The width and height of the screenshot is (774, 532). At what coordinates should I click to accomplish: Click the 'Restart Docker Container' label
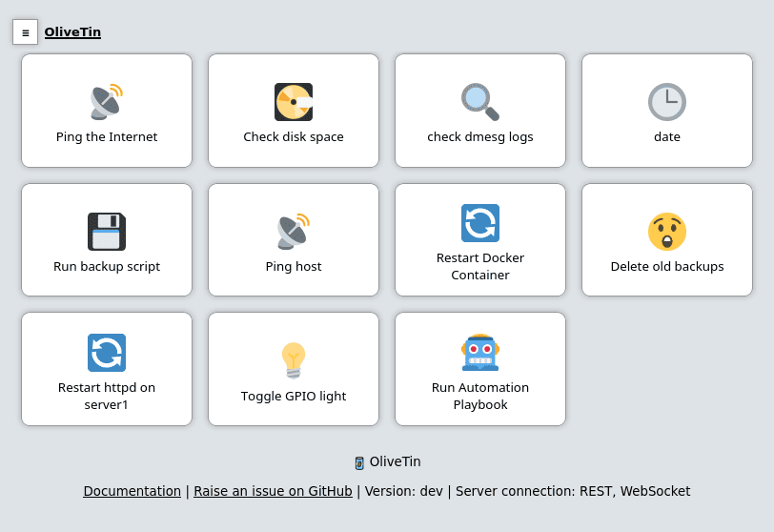480,267
